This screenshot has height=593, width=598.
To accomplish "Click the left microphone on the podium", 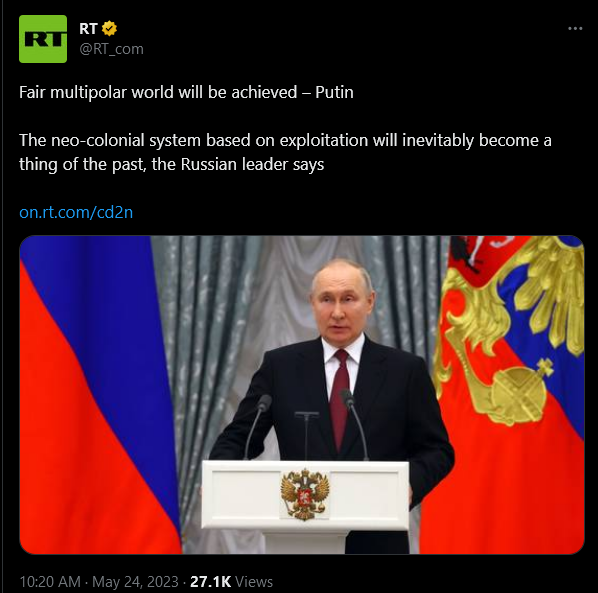I will 258,426.
